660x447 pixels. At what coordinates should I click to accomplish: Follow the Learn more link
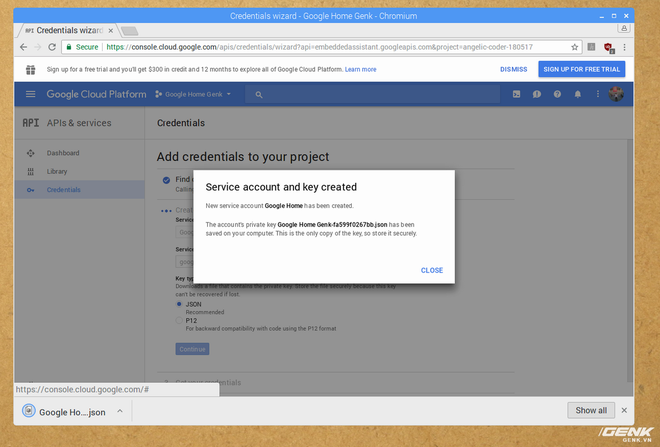coord(360,69)
